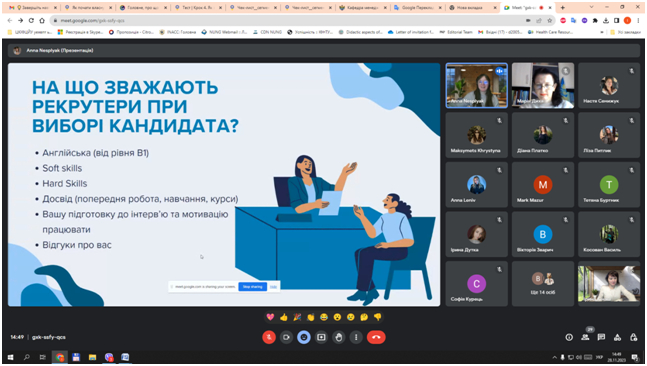Raise hand using the hand icon
The width and height of the screenshot is (647, 366).
339,337
